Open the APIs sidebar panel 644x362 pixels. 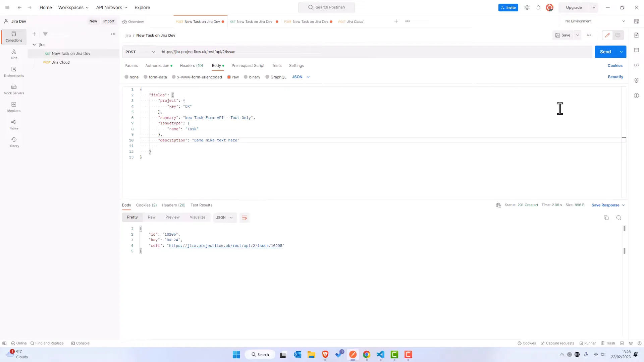(14, 54)
